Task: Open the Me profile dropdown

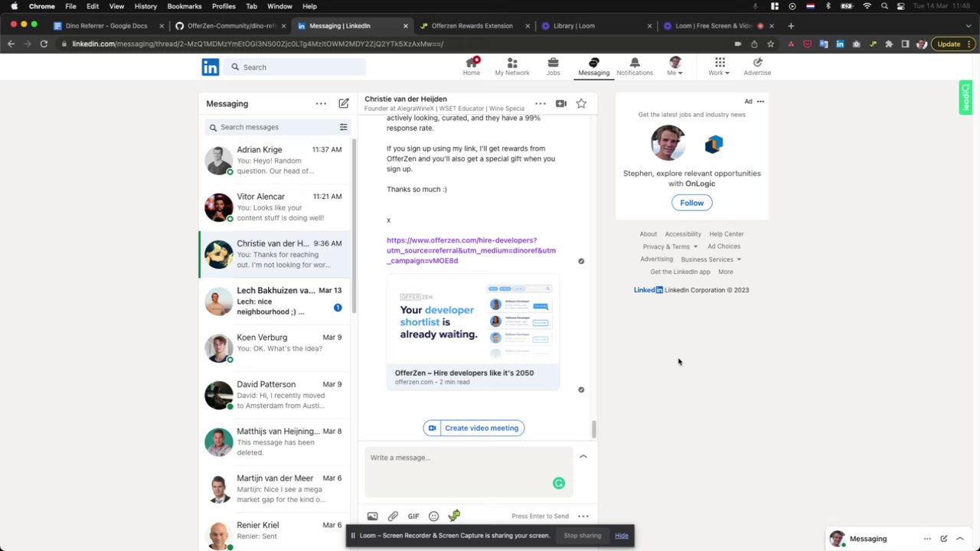Action: tap(675, 67)
